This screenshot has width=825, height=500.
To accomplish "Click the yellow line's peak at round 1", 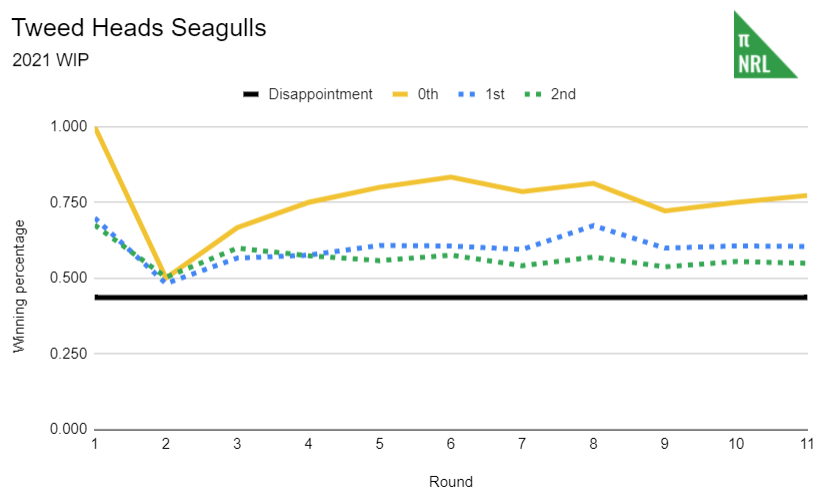I will pyautogui.click(x=96, y=128).
